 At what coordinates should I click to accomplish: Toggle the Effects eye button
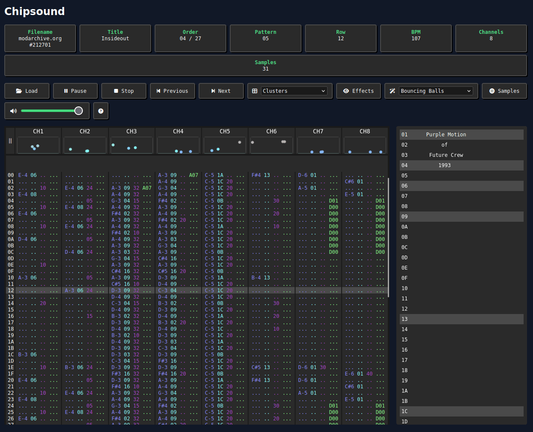pos(358,91)
